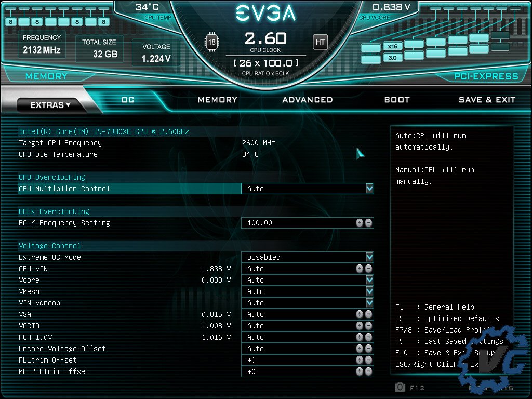The height and width of the screenshot is (399, 532).
Task: Click the x16 PCI-Express slot indicator
Action: (x=392, y=46)
